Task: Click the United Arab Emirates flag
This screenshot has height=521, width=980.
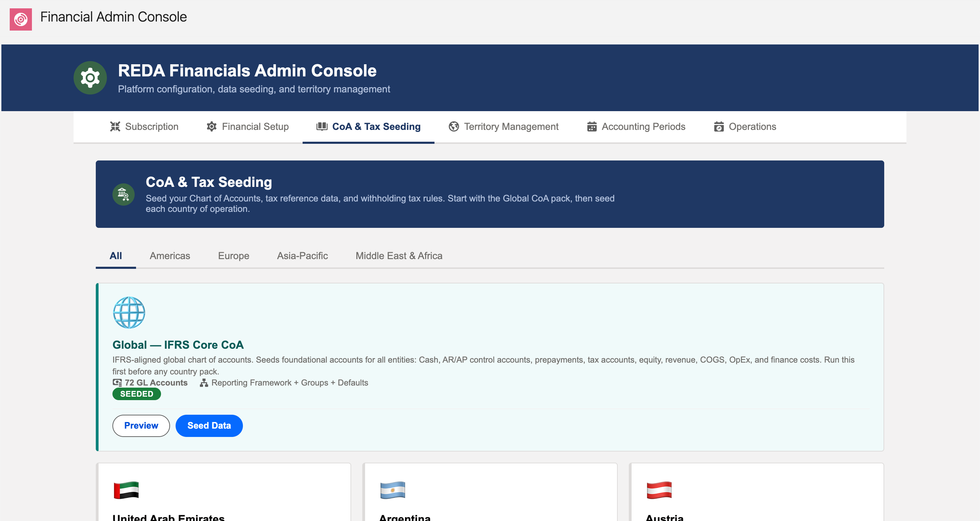Action: click(x=126, y=490)
